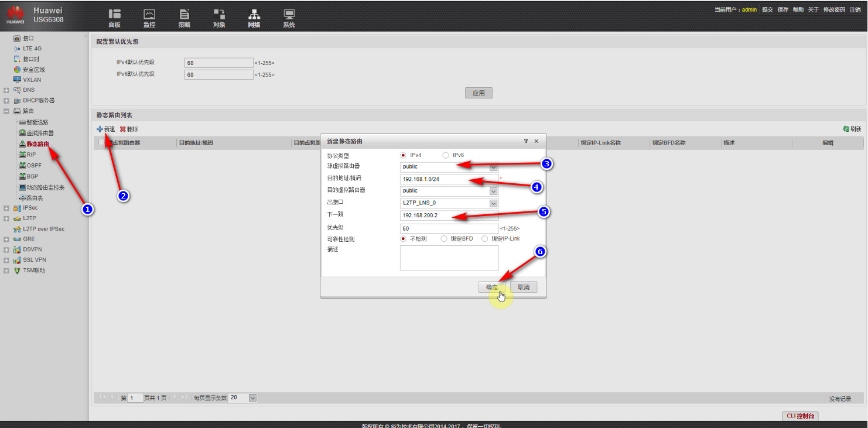Open the 策略 policy icon

tap(184, 15)
